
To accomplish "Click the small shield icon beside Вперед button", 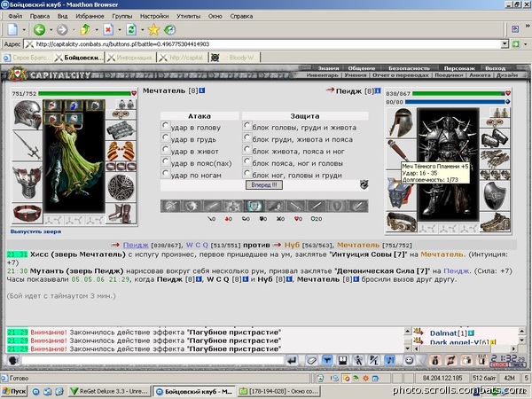I will [x=364, y=185].
